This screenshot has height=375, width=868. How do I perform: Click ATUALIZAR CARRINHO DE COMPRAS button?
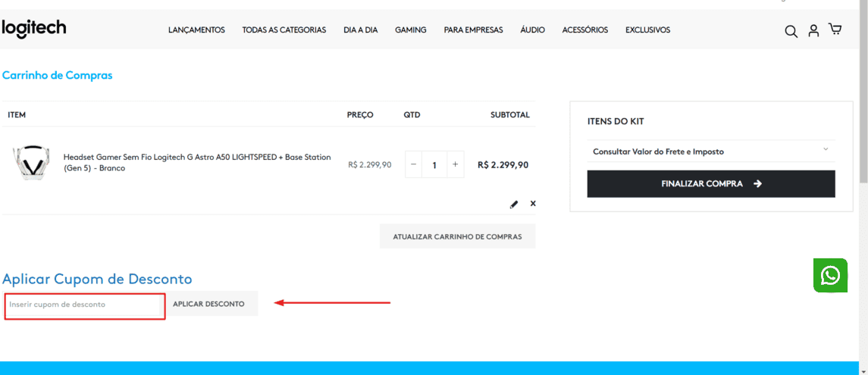point(457,236)
